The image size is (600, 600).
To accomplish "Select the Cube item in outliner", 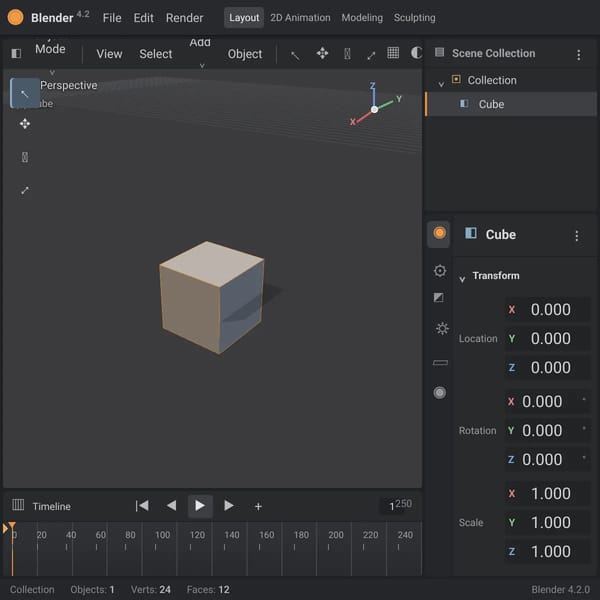I will point(511,104).
